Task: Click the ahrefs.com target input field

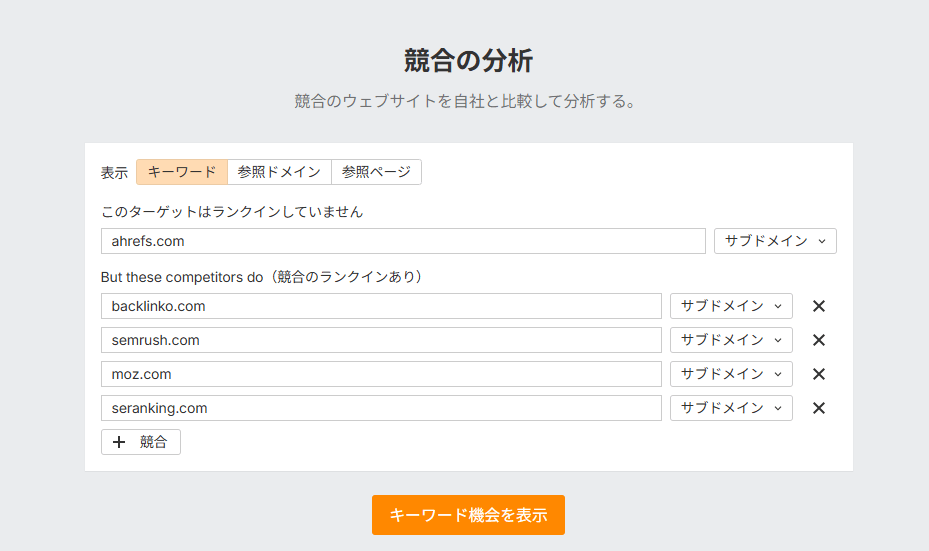Action: [x=403, y=241]
